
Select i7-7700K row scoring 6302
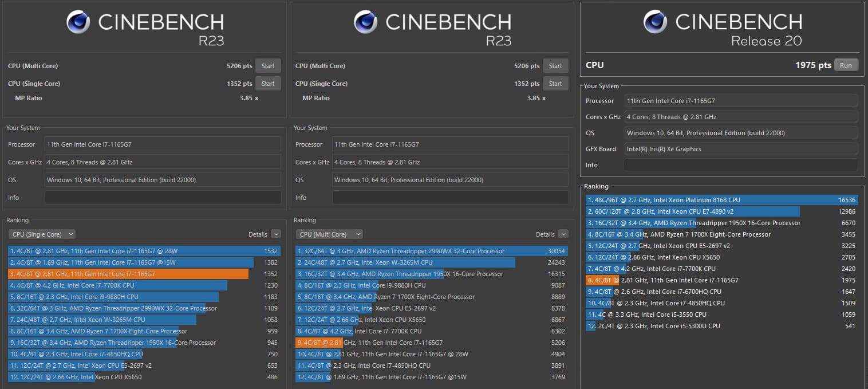(x=432, y=331)
